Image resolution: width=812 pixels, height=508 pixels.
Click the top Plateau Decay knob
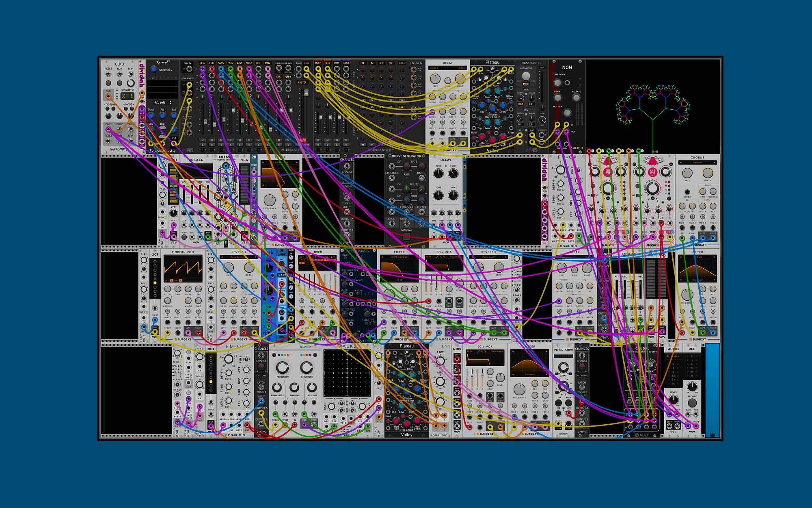(x=503, y=105)
